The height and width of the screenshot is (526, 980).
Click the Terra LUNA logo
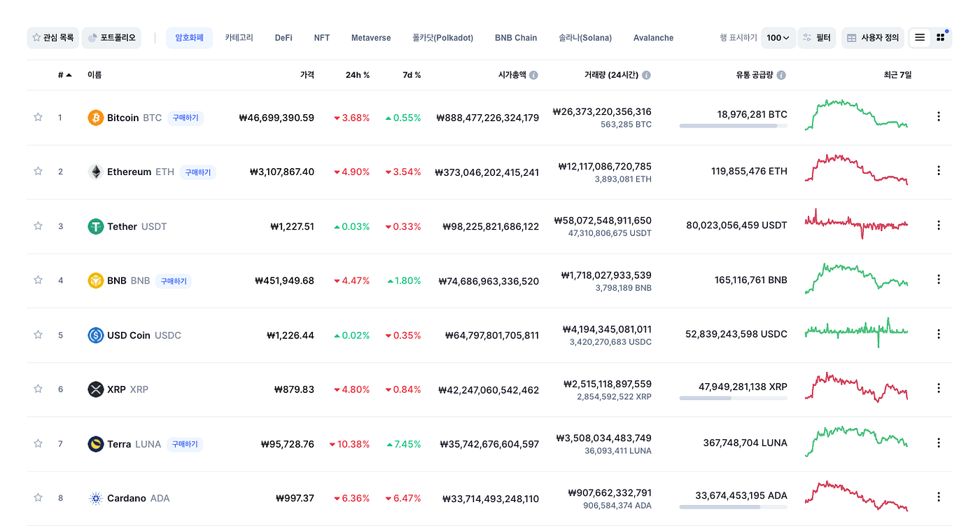click(96, 444)
